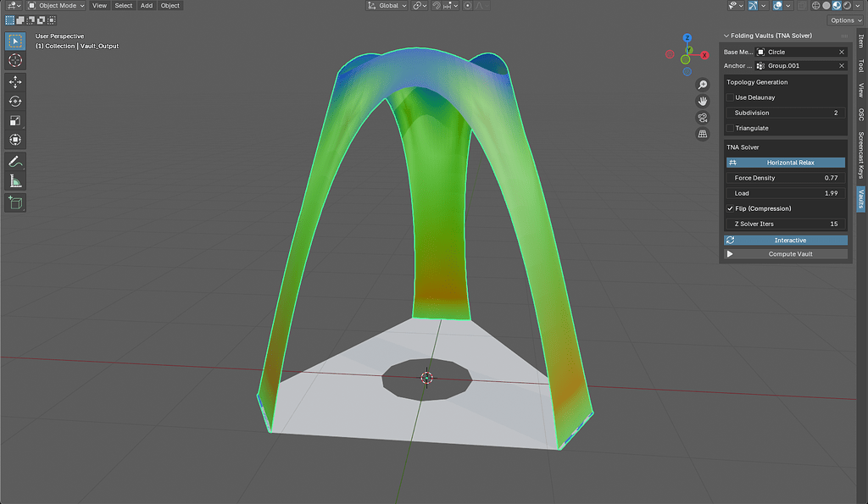
Task: Switch to Material Preview shading
Action: click(837, 6)
